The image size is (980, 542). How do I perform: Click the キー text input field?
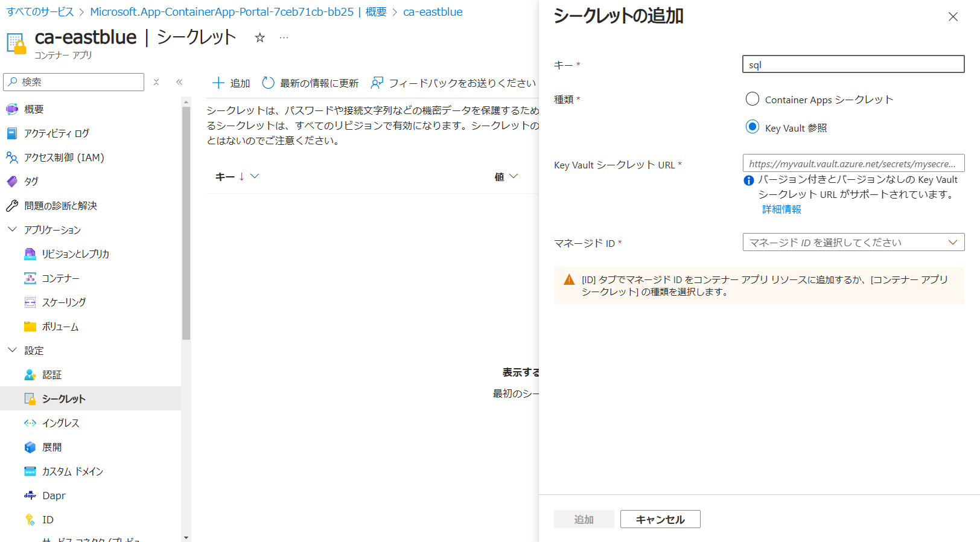pos(853,64)
